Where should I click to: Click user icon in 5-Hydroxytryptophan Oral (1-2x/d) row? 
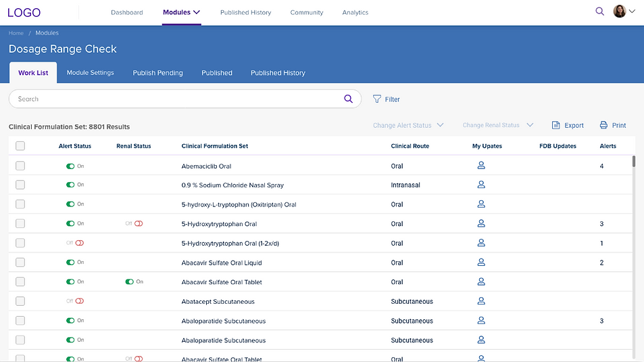coord(481,243)
